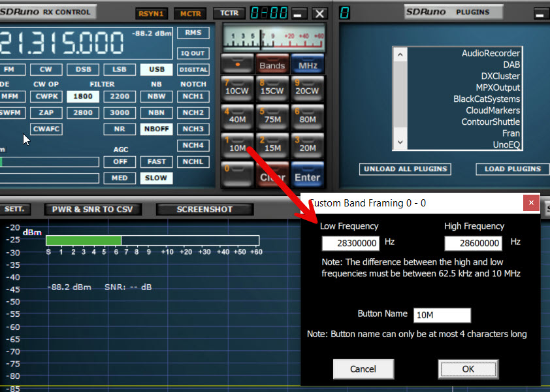Click the red Clear keypad button
The image size is (550, 392).
point(272,174)
